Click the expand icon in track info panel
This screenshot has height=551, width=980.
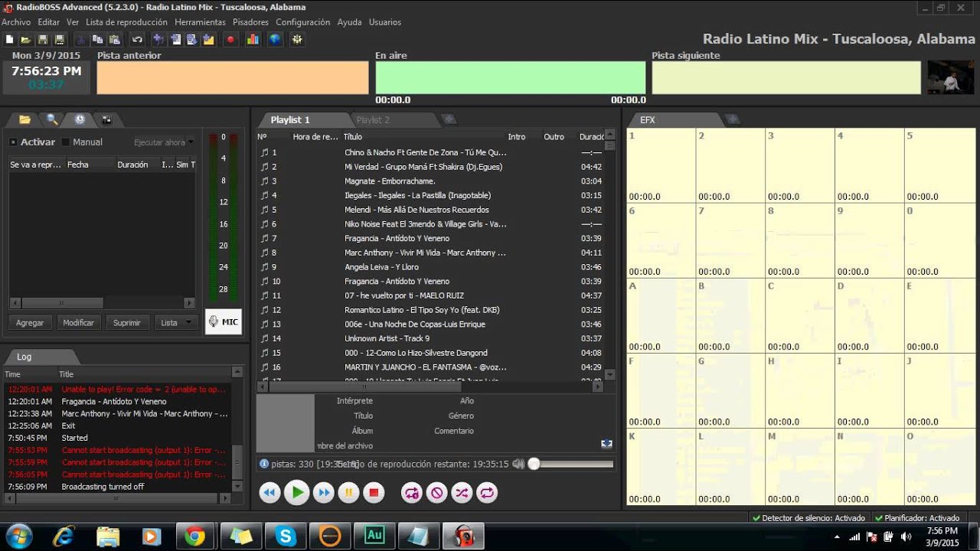tap(606, 444)
